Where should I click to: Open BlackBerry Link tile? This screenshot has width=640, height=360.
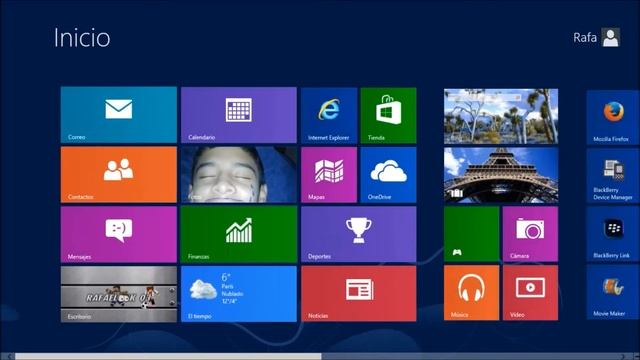click(613, 234)
